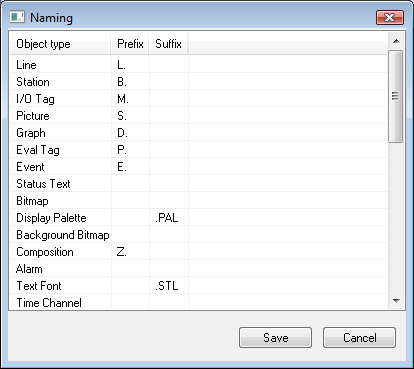414x369 pixels.
Task: Select the Eval Tag row
Action: pos(199,149)
